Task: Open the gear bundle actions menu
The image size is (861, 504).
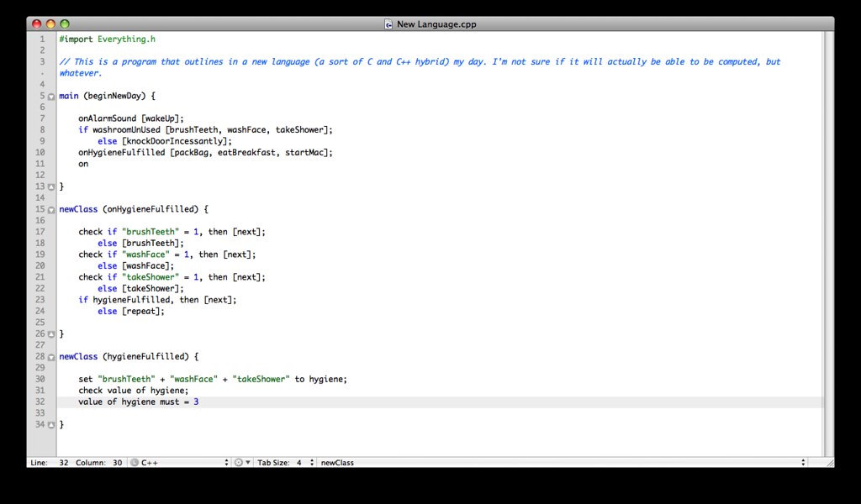Action: [x=241, y=462]
